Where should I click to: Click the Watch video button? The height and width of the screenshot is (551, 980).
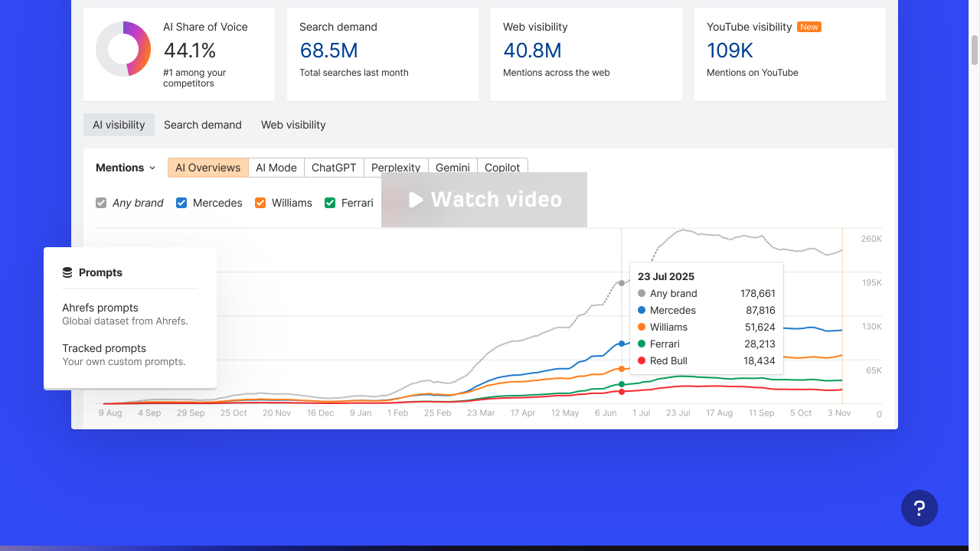click(x=484, y=200)
